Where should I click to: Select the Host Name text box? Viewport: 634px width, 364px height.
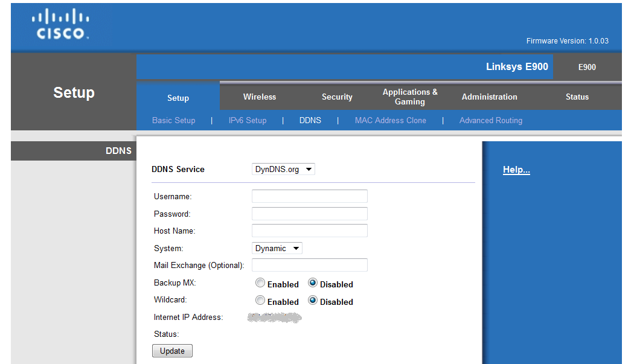(309, 231)
